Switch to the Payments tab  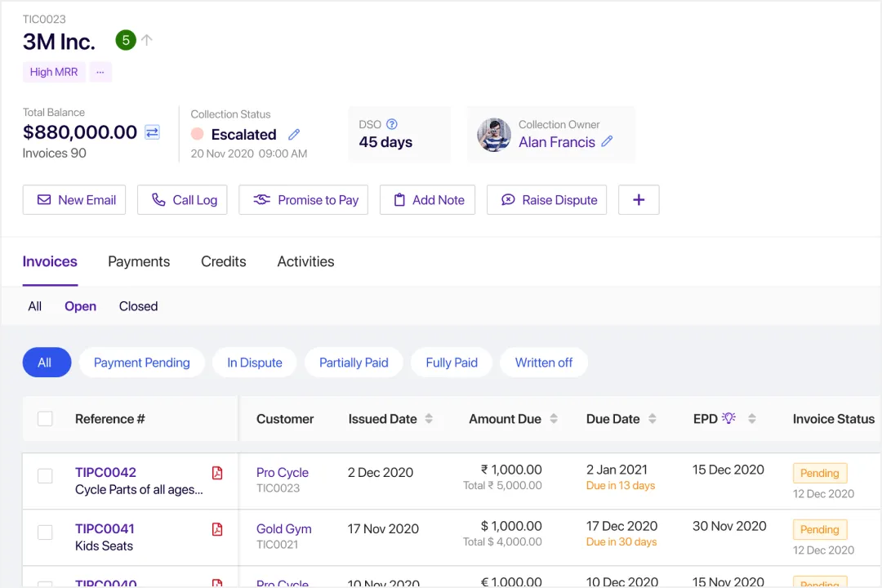pyautogui.click(x=138, y=261)
